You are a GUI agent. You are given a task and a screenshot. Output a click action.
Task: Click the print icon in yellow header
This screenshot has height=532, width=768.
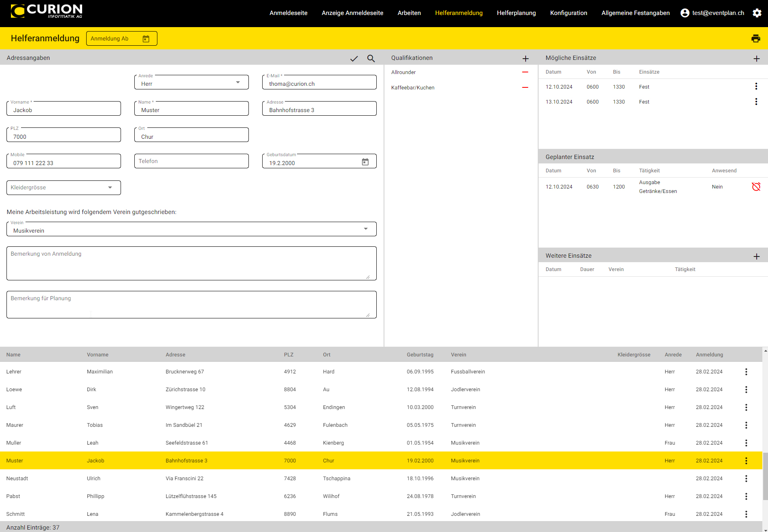(x=755, y=38)
